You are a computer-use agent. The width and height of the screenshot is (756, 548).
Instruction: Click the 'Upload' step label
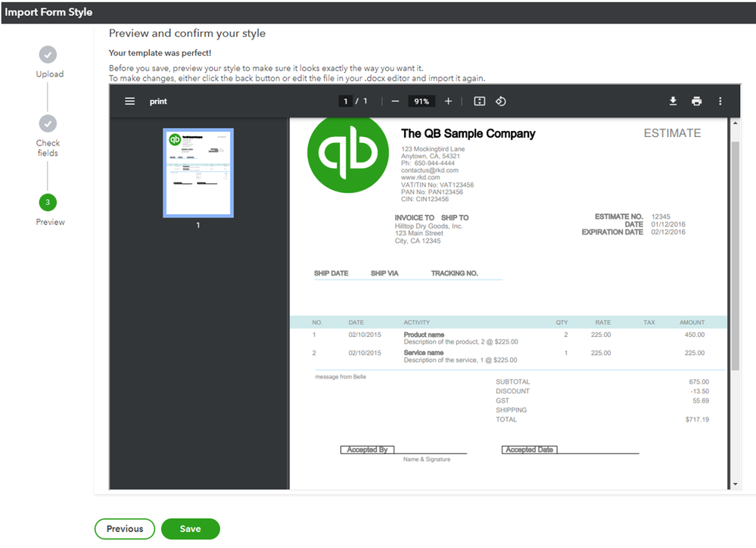(50, 74)
